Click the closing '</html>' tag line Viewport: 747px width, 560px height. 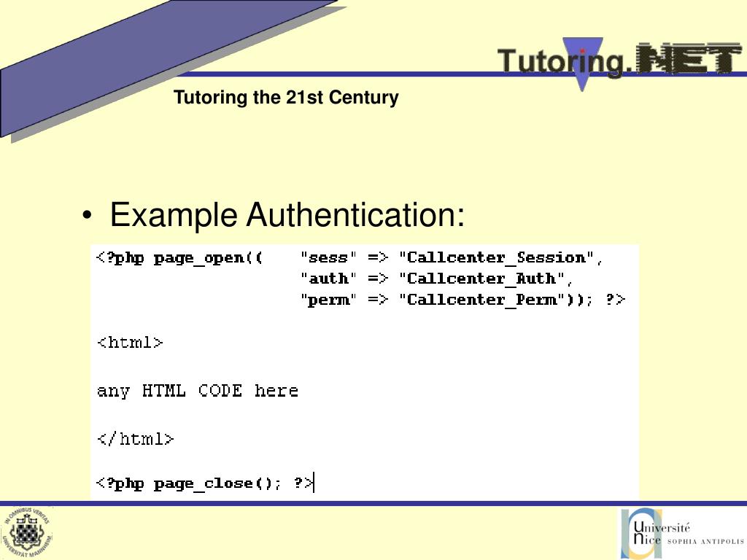(135, 438)
